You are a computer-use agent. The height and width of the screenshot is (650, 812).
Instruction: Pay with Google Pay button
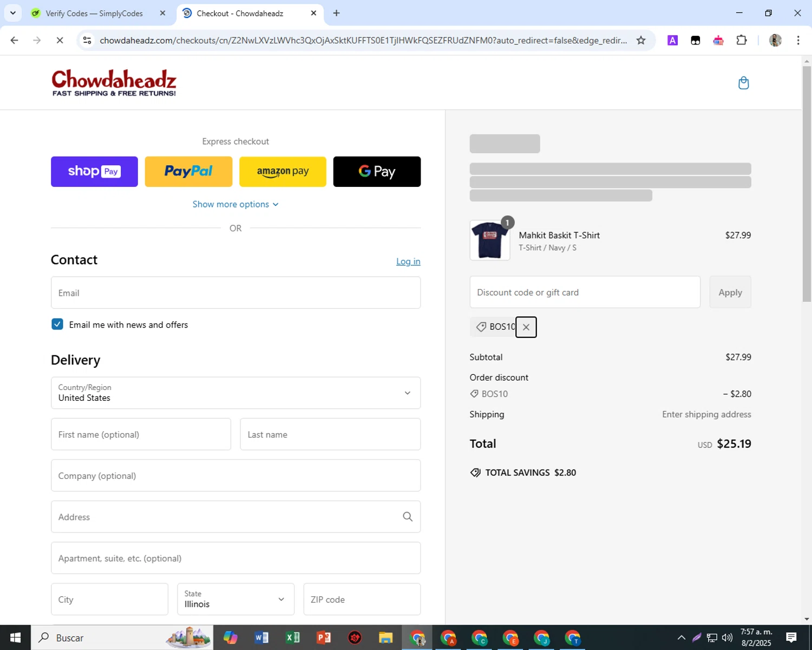[x=377, y=172]
